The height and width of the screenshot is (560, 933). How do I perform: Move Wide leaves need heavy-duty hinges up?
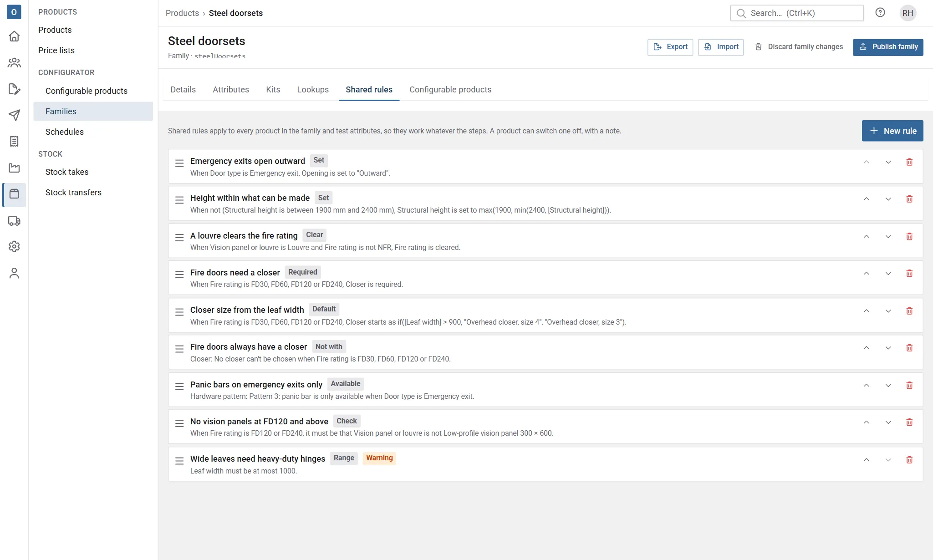[x=867, y=460]
